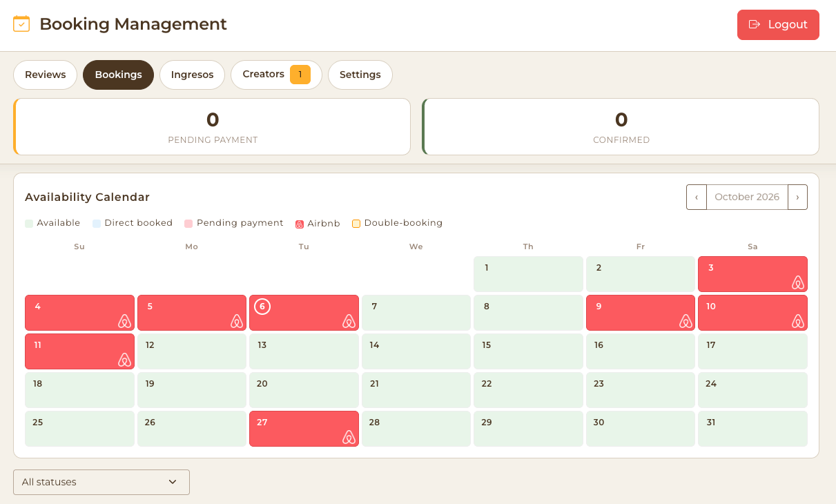Click the Double-booking legend swatch
This screenshot has width=836, height=504.
(356, 224)
